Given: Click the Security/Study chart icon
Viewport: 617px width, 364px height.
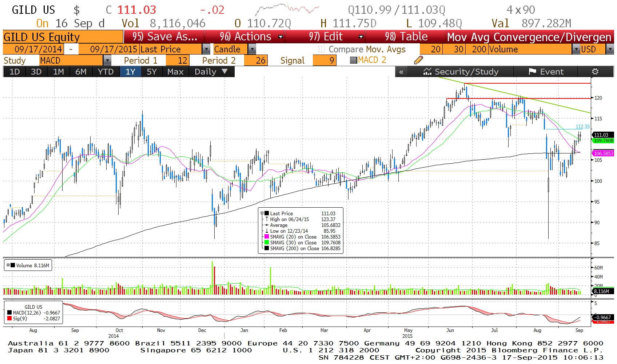Looking at the screenshot, I should [427, 72].
